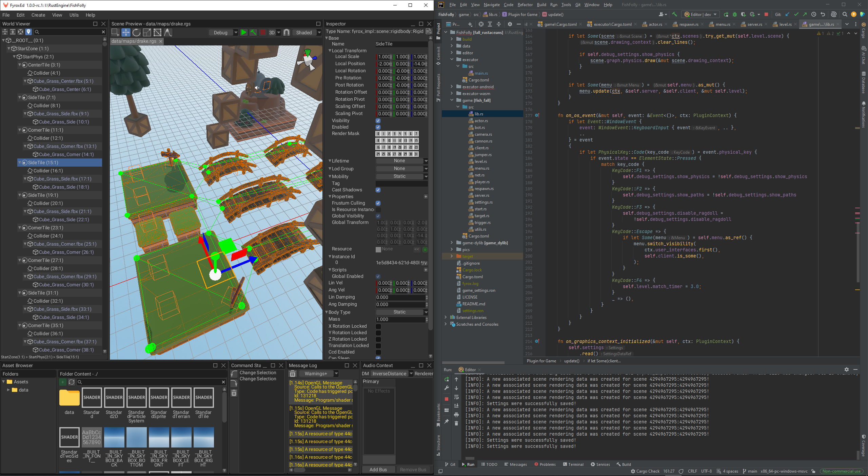The width and height of the screenshot is (868, 476).
Task: Click the refresh icon in Asset Browser
Action: pyautogui.click(x=72, y=382)
